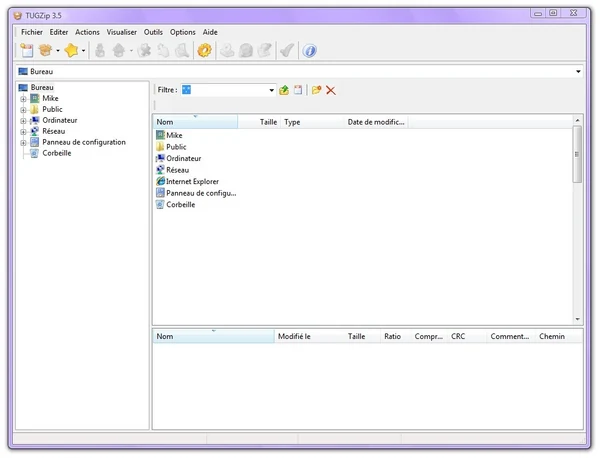Expand the Mike node in the folder tree
This screenshot has width=600, height=458.
23,99
